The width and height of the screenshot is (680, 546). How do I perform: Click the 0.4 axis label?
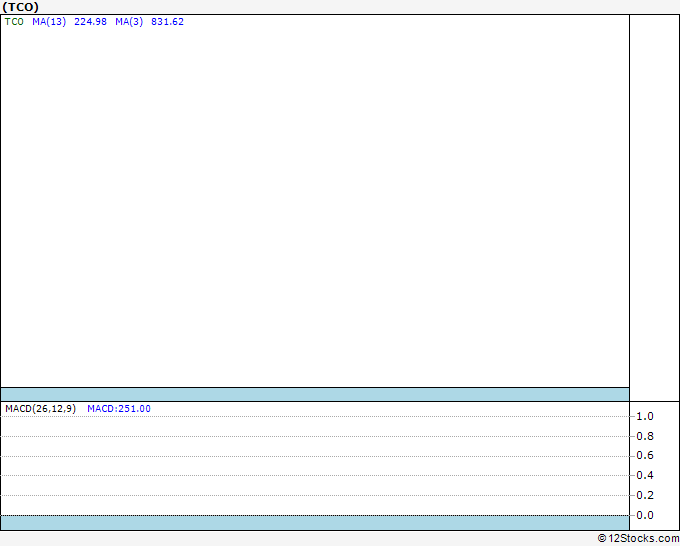coord(644,475)
